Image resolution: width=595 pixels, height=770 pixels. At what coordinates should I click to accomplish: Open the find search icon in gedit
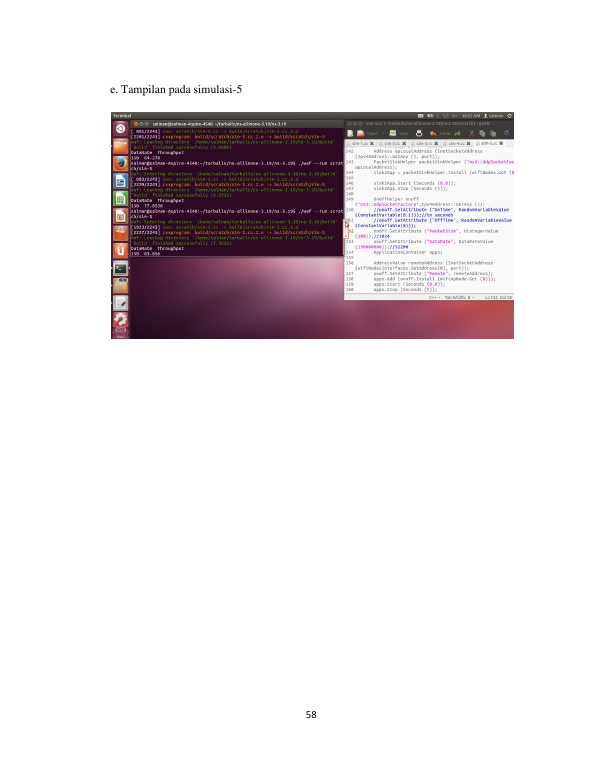(507, 133)
